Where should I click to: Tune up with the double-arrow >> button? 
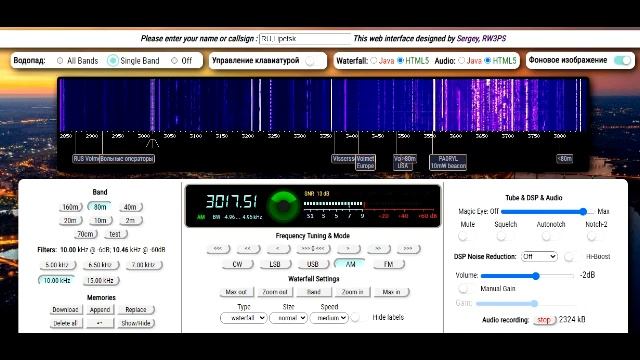tap(378, 249)
